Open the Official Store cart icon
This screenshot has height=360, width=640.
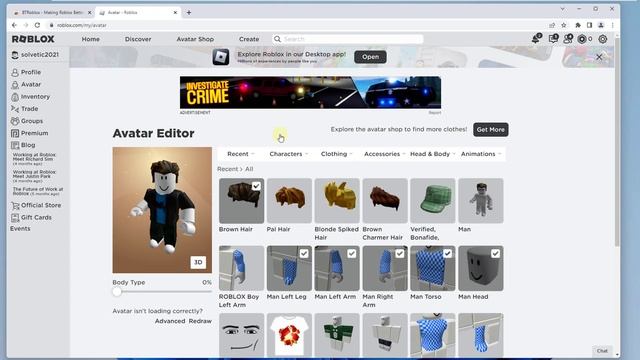click(15, 205)
